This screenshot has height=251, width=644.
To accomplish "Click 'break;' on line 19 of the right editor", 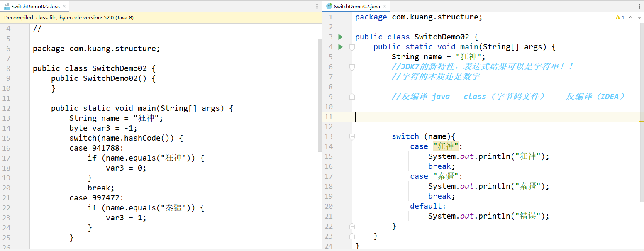I will tap(442, 196).
